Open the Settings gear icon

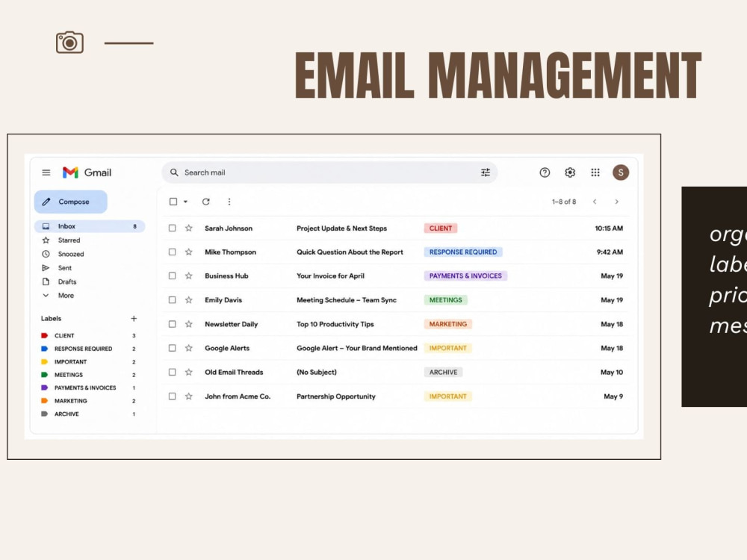(x=570, y=172)
